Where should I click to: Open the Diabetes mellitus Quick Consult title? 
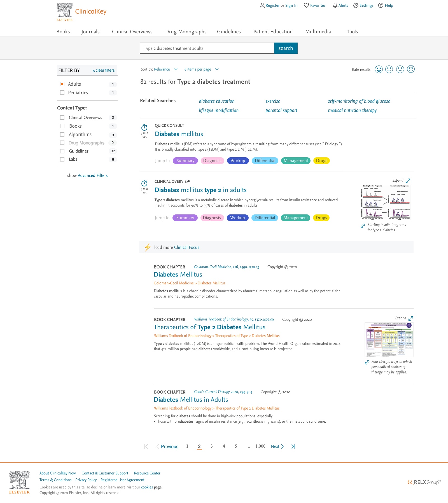(179, 134)
